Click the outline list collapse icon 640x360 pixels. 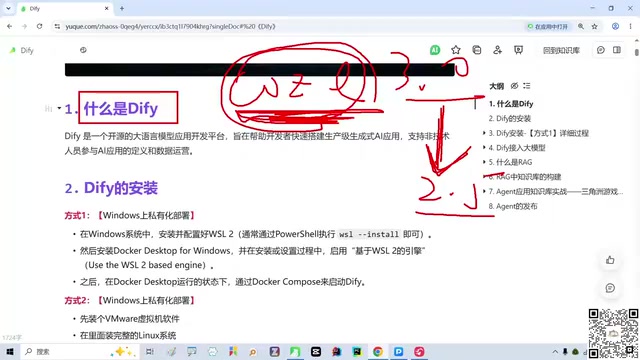pos(527,86)
